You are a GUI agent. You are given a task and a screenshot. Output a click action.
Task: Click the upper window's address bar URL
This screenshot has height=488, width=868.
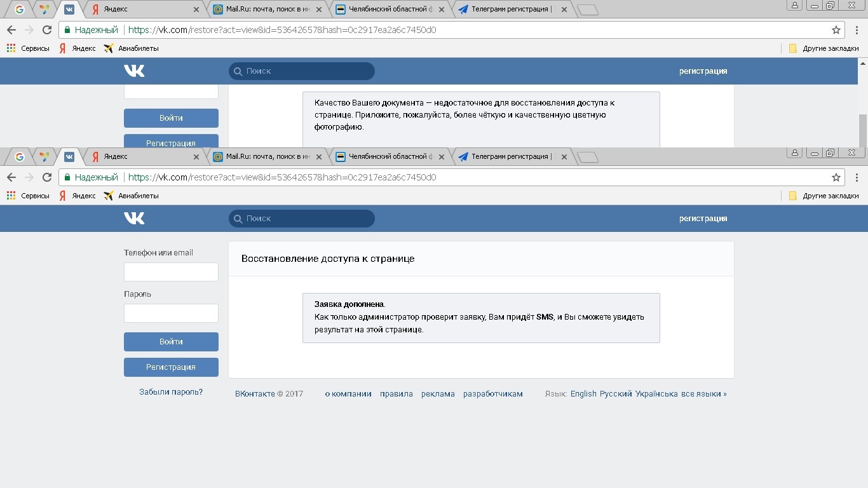click(282, 30)
